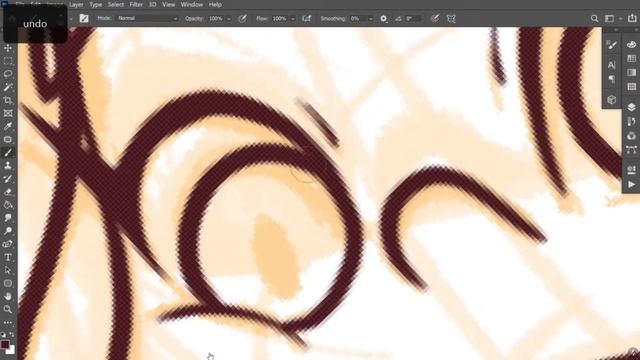640x360 pixels.
Task: Select the Magic Wand tool
Action: point(8,87)
